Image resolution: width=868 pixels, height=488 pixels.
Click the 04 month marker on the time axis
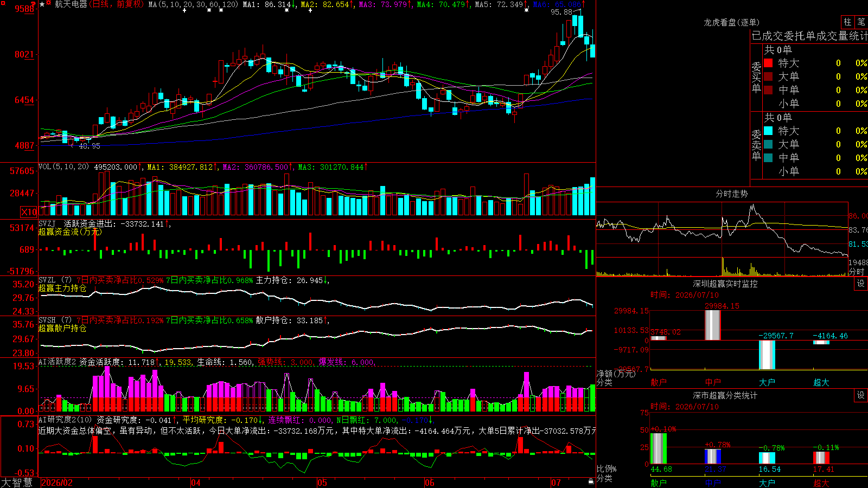tap(196, 483)
